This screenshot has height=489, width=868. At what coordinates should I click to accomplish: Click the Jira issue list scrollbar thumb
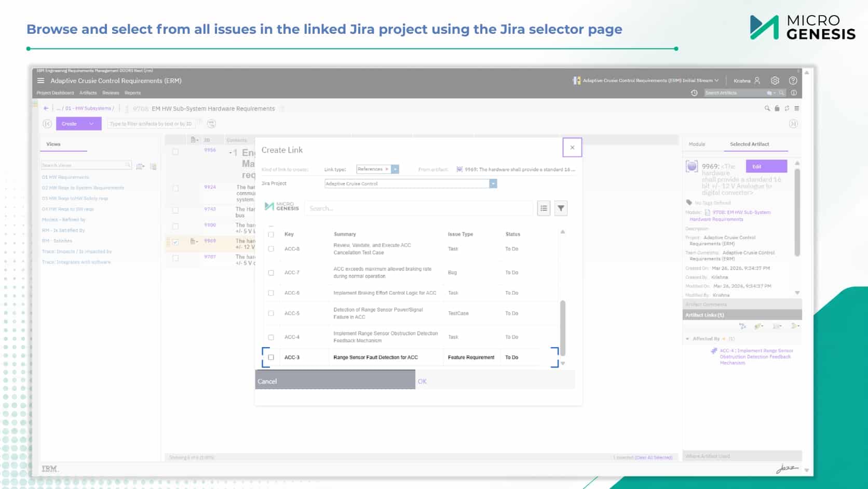563,328
